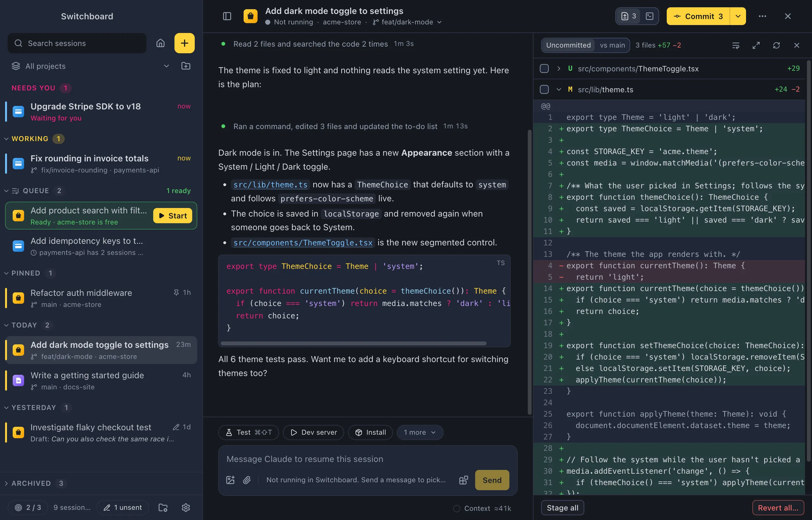Screen dimensions: 812x520
Task: Open the Commit options dropdown arrow
Action: [738, 16]
